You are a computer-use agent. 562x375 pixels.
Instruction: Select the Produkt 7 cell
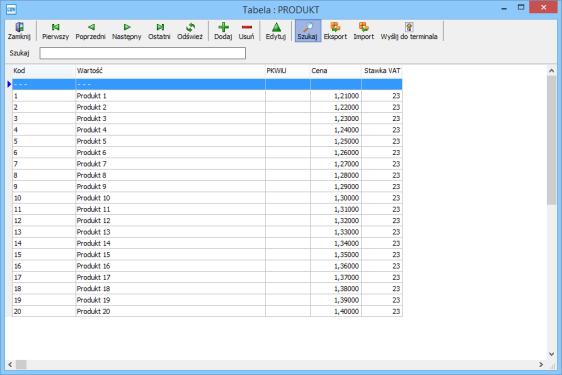[x=170, y=164]
